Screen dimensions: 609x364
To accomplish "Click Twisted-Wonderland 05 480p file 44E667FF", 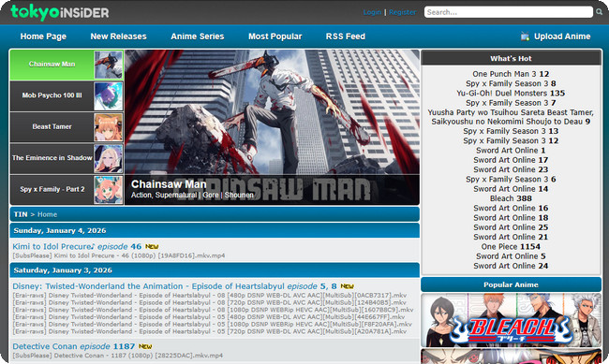I will [209, 317].
